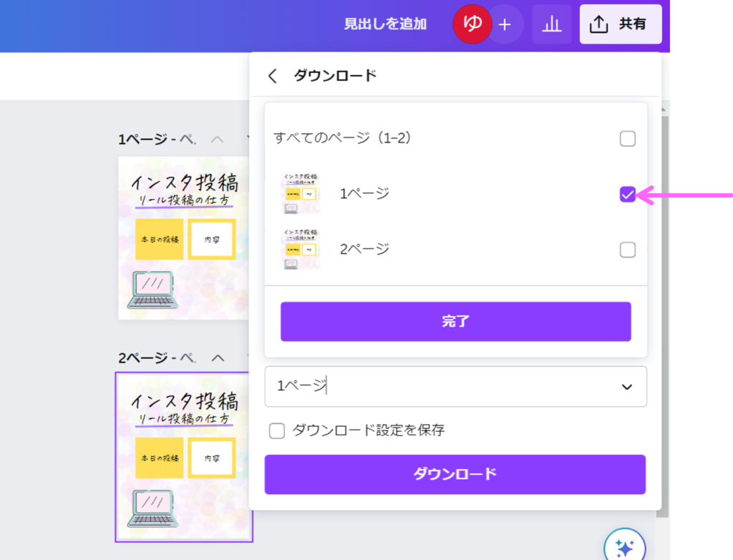Click the back arrow beside ダウンロード
The image size is (733, 560).
coord(272,76)
